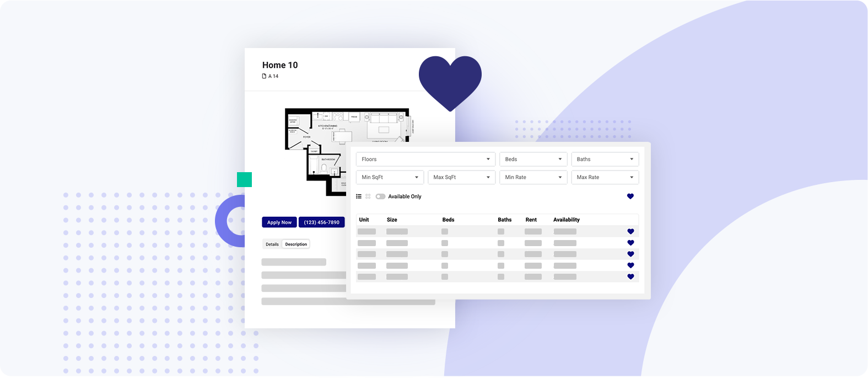This screenshot has height=378, width=868.
Task: Switch to list view icon
Action: (x=359, y=196)
